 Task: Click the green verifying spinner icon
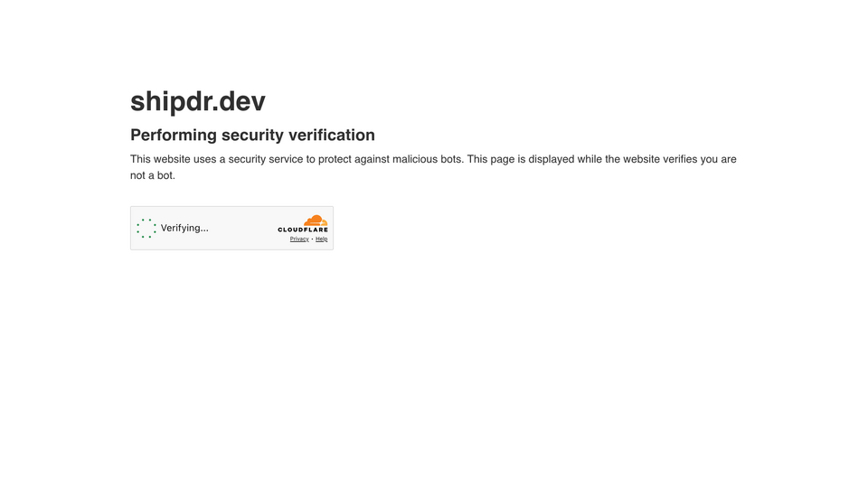coord(146,228)
